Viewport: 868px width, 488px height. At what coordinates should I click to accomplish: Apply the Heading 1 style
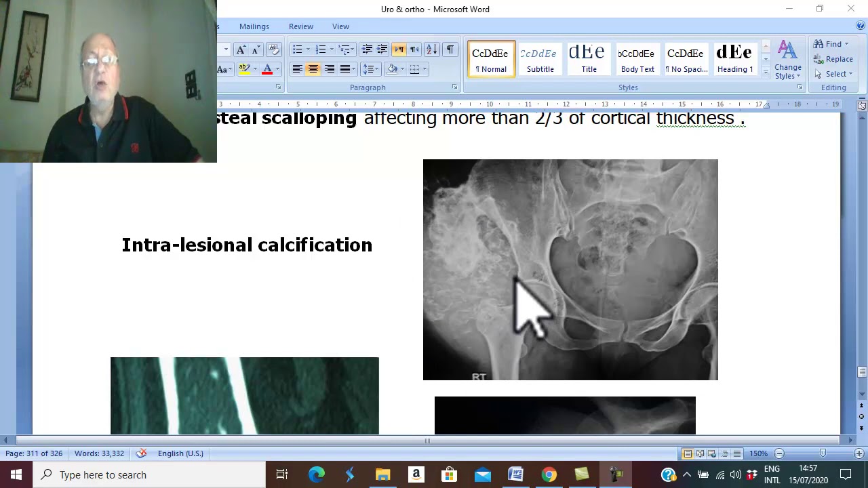[x=735, y=59]
